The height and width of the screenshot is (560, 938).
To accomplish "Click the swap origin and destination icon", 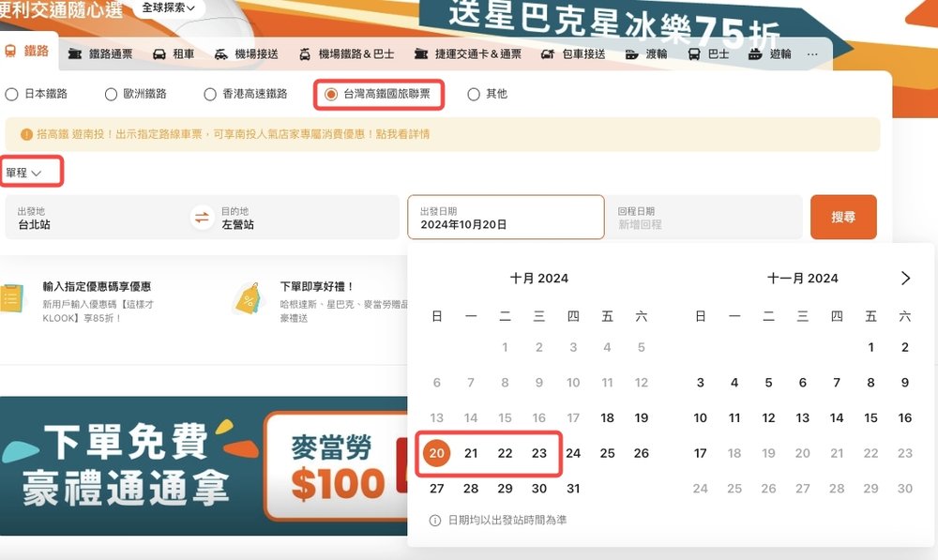I will click(x=202, y=217).
